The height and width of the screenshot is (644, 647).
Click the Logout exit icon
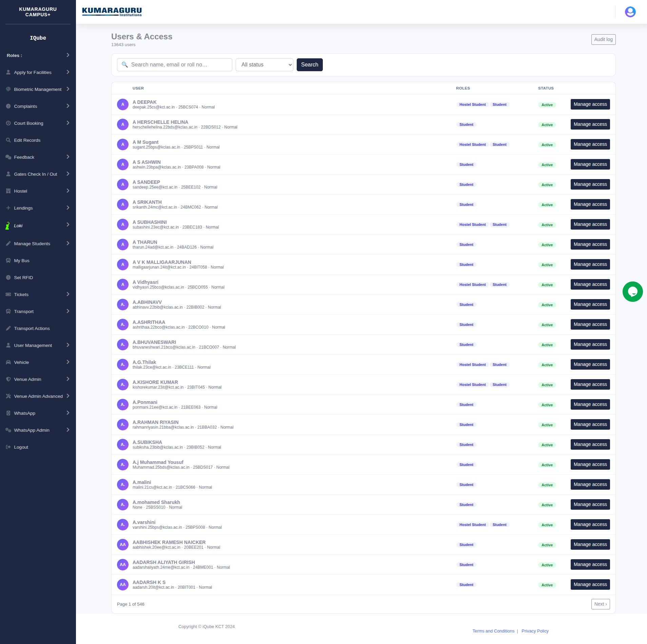(x=8, y=447)
